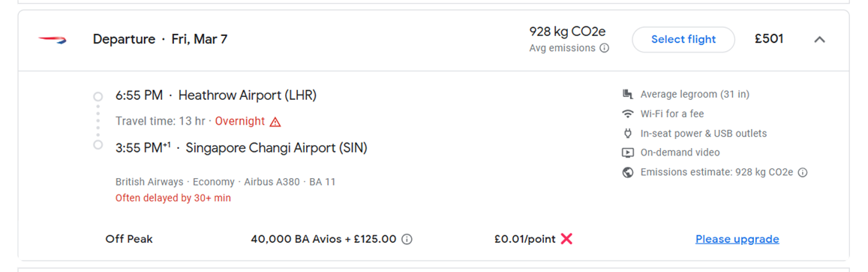Click the Departure Fri, Mar 7 header
The image size is (868, 272).
click(x=160, y=39)
